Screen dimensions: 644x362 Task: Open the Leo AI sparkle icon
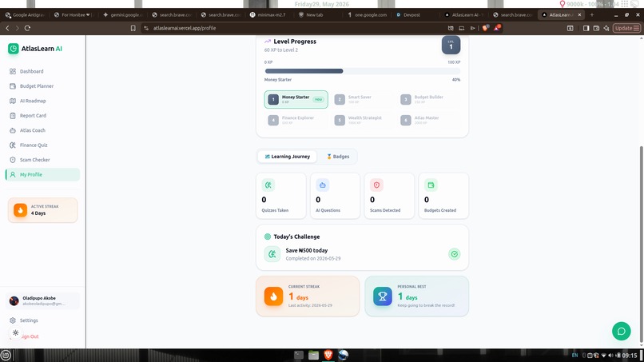click(606, 28)
